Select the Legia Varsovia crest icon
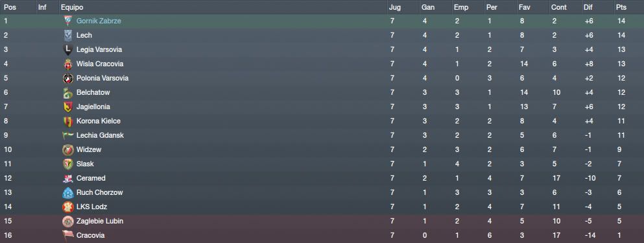This screenshot has width=644, height=243. [67, 50]
